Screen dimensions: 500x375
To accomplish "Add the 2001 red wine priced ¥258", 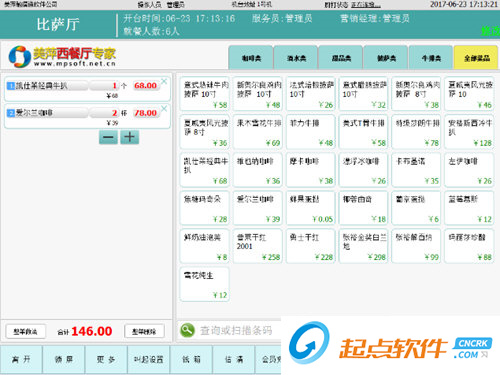I will click(258, 246).
